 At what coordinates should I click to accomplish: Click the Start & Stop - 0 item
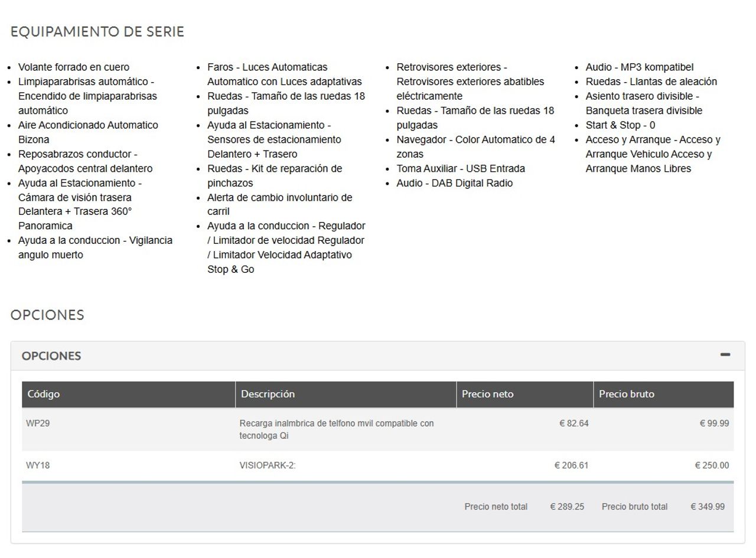click(x=620, y=125)
